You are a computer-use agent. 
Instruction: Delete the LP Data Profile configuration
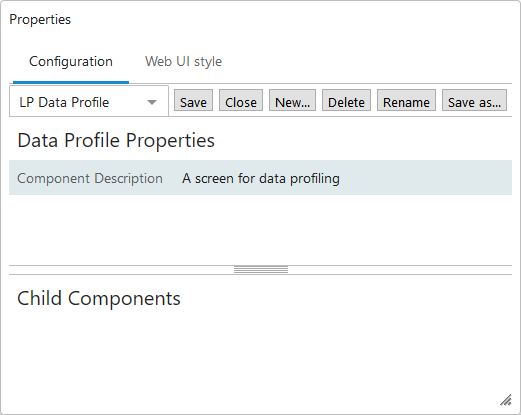click(346, 100)
